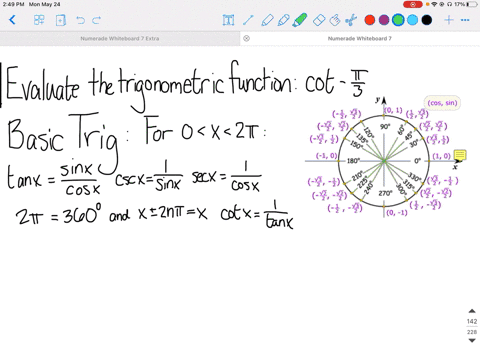Screen dimensions: 480x360
Task: Tap the red screen recording indicator
Action: [x=413, y=4]
